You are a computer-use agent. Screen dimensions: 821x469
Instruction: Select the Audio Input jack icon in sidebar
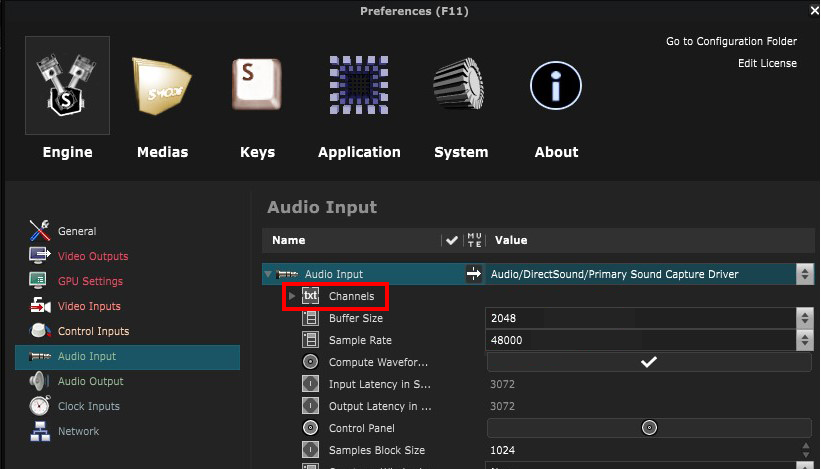click(x=40, y=356)
